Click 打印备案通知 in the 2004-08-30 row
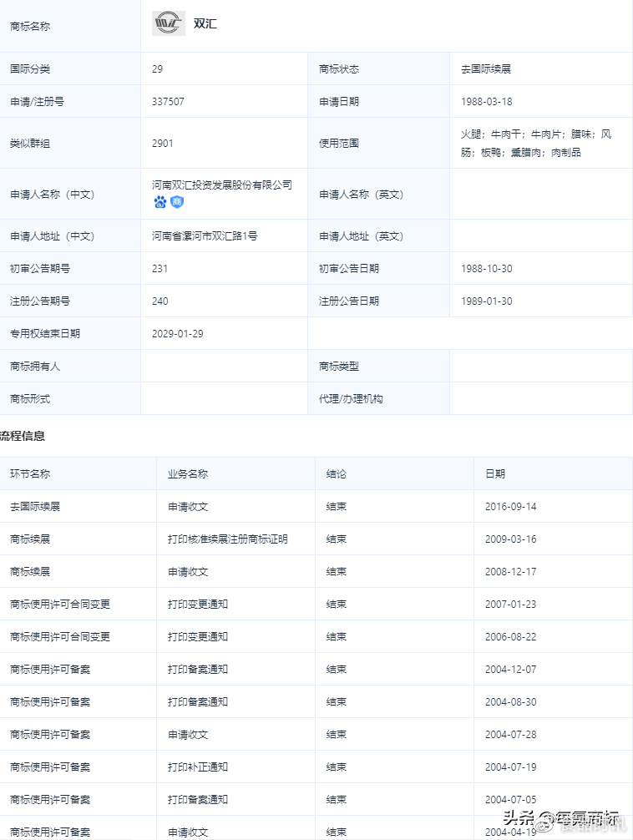 [198, 701]
